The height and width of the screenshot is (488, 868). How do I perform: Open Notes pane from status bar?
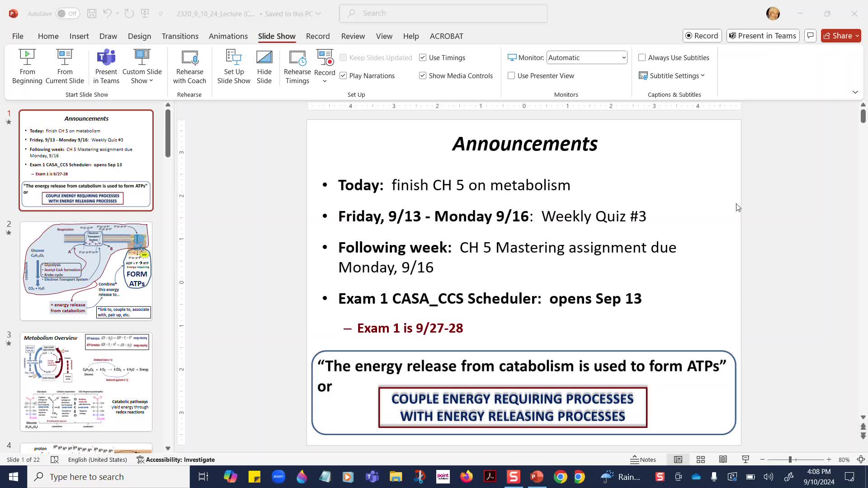point(643,460)
